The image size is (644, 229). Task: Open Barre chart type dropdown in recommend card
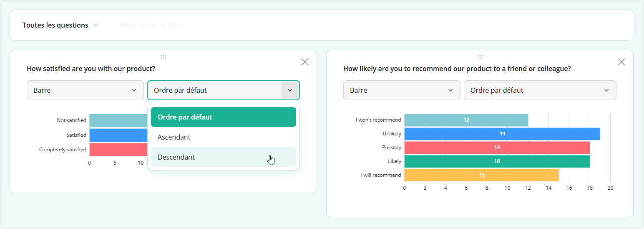[402, 90]
